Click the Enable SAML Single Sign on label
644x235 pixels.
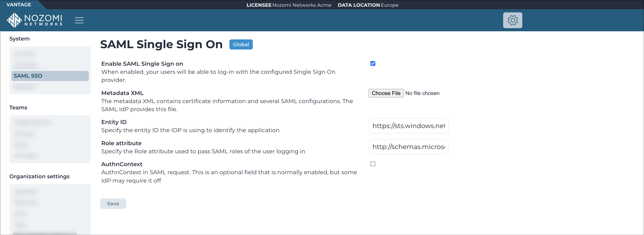tap(142, 64)
